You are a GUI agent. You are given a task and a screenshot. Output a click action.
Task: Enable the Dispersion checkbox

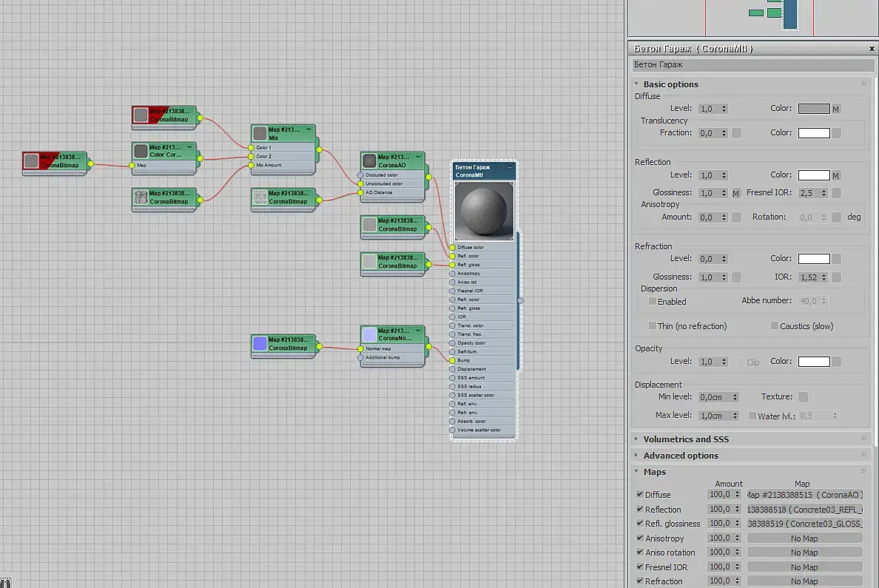pyautogui.click(x=652, y=302)
